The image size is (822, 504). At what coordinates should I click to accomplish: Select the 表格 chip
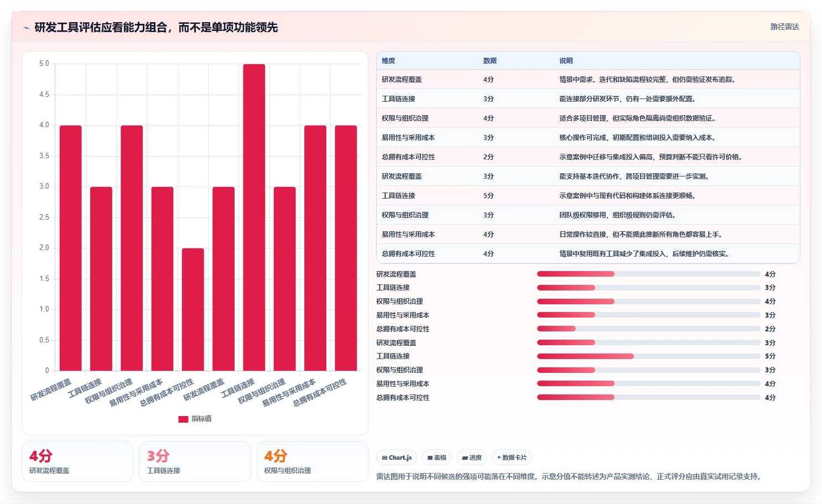click(437, 458)
